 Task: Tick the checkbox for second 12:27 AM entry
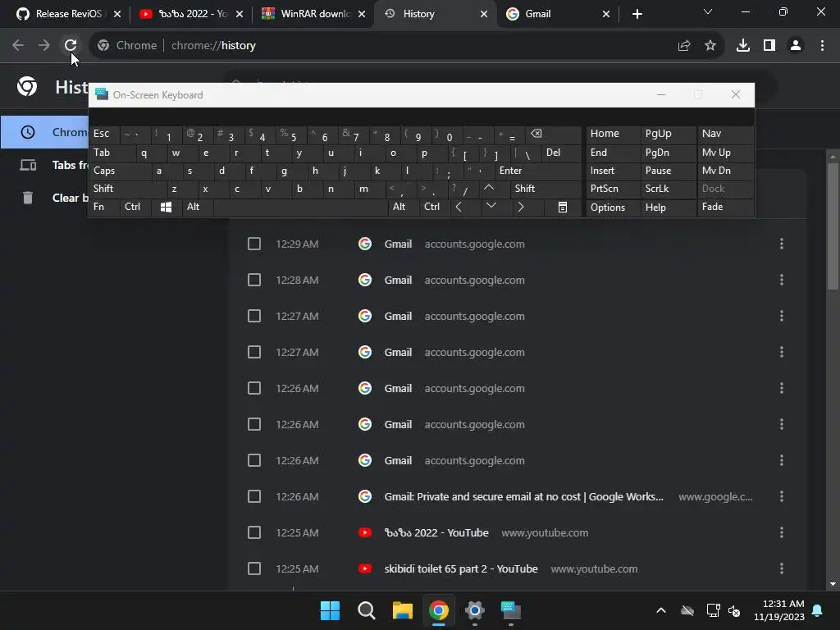click(254, 352)
